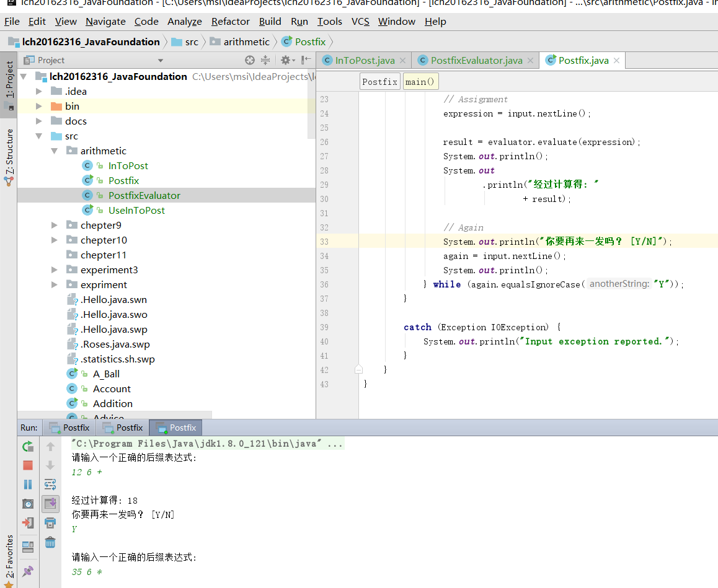Expand the chepter9 package
This screenshot has height=588, width=718.
pyautogui.click(x=54, y=225)
